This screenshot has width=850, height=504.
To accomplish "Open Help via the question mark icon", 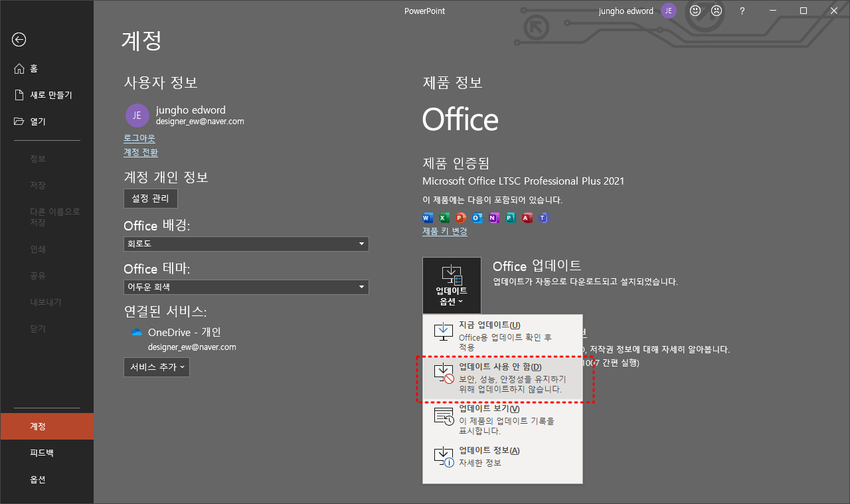I will pos(742,11).
